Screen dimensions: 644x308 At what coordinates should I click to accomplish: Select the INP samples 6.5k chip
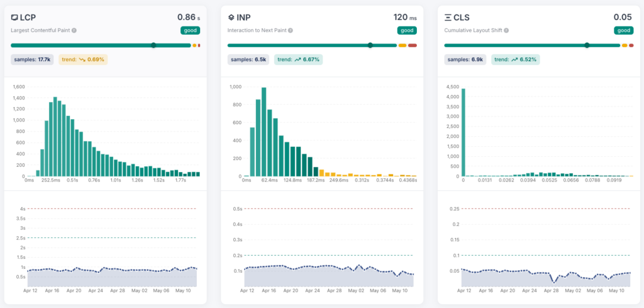click(249, 60)
